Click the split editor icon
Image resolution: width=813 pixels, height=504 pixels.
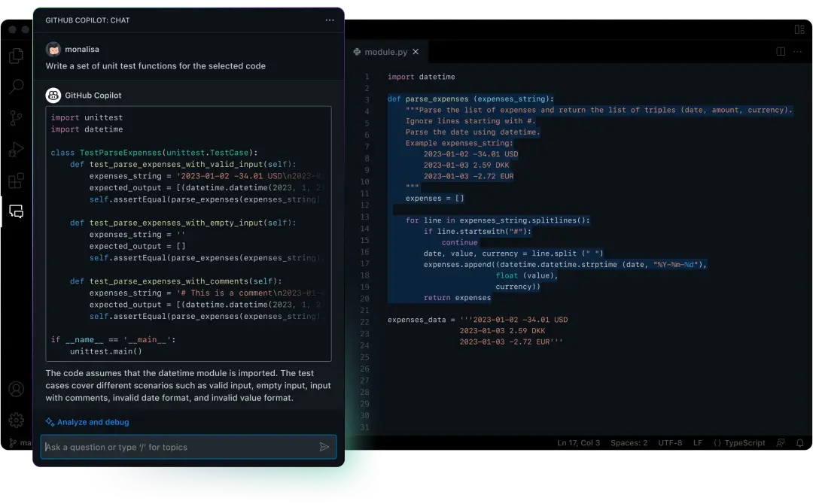pos(781,52)
